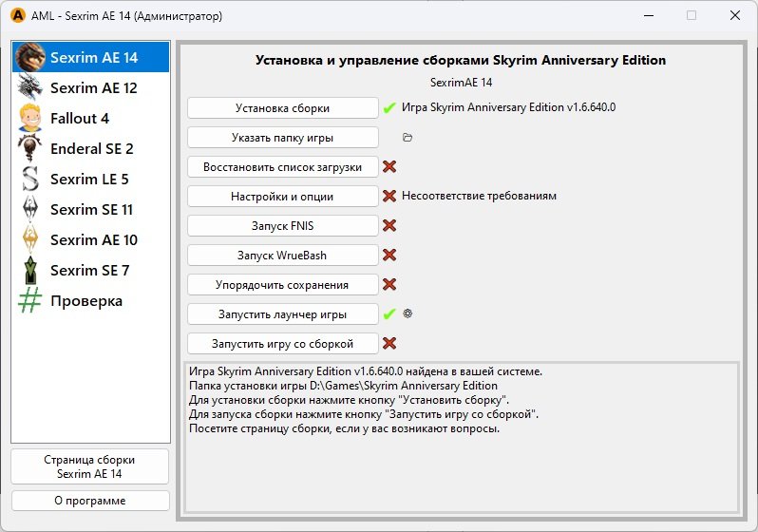The height and width of the screenshot is (532, 758).
Task: Click the green hash Проверка icon
Action: pyautogui.click(x=31, y=300)
